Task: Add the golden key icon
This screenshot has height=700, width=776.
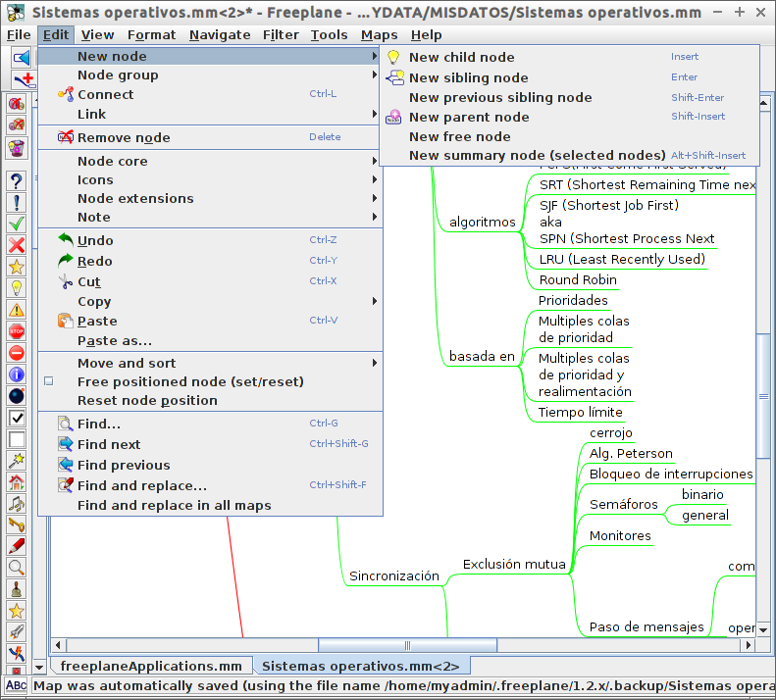Action: pos(17,525)
